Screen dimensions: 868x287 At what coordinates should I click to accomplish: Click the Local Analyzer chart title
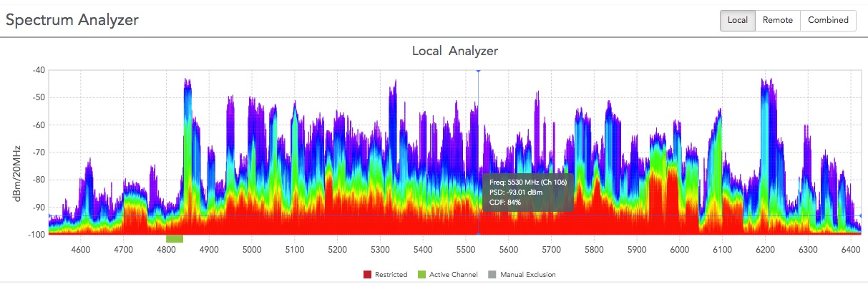point(455,51)
